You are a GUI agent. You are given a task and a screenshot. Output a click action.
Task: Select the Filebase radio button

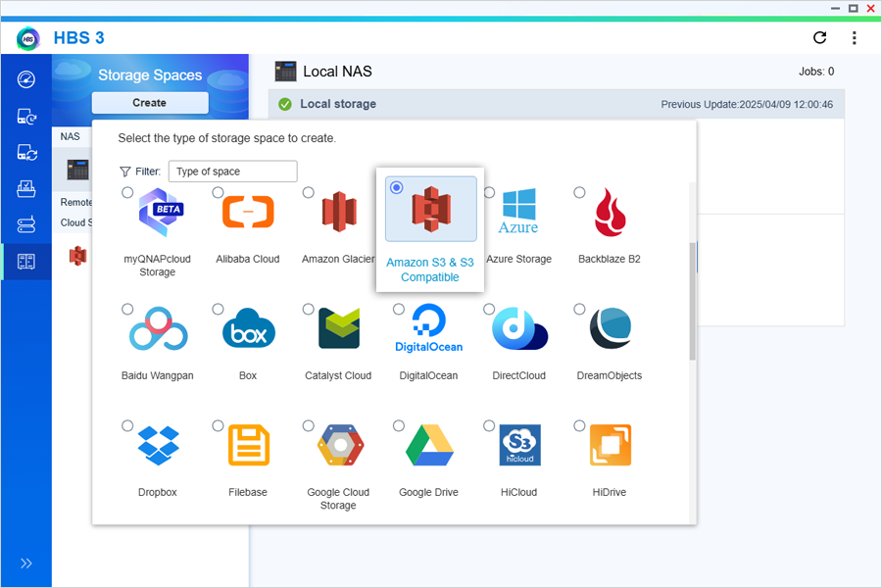218,425
